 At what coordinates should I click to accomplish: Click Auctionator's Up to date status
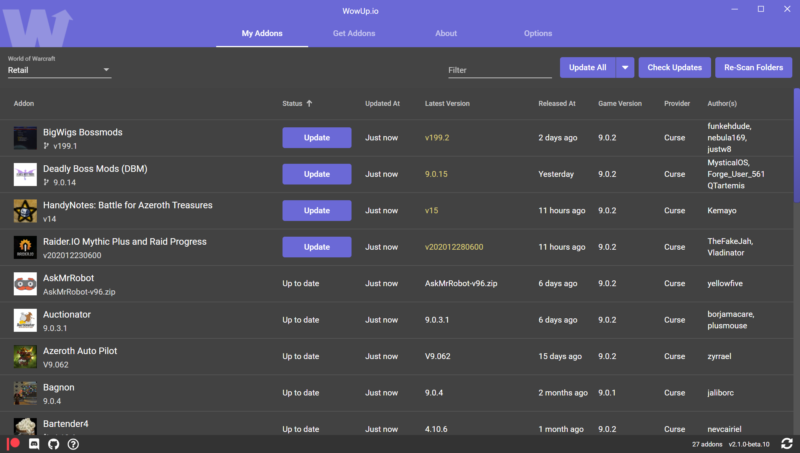[x=301, y=320]
